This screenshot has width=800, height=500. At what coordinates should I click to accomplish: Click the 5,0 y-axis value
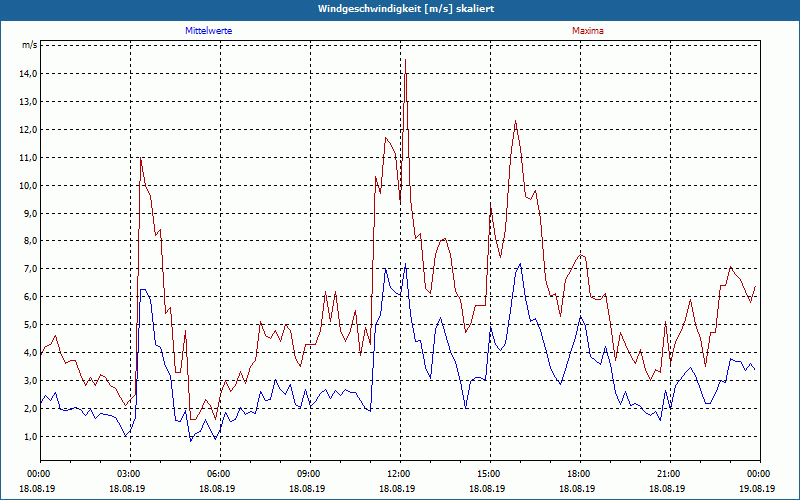[x=31, y=324]
